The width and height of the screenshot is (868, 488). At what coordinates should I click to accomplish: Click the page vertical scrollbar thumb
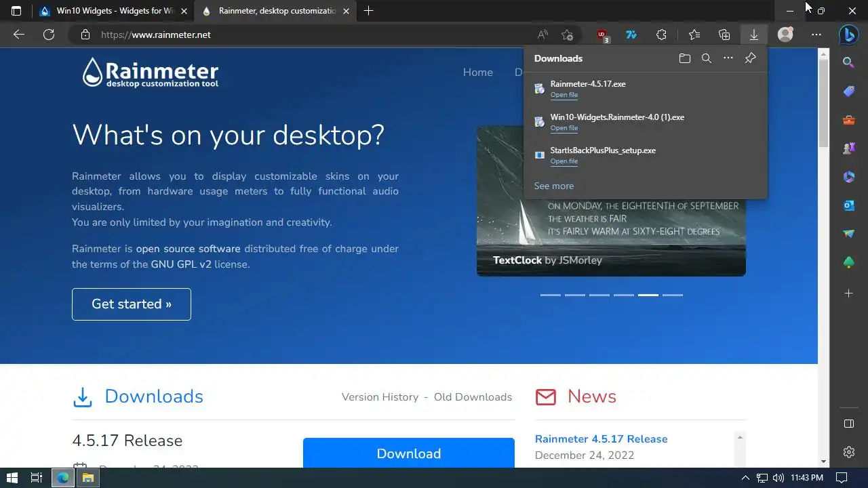pos(823,103)
